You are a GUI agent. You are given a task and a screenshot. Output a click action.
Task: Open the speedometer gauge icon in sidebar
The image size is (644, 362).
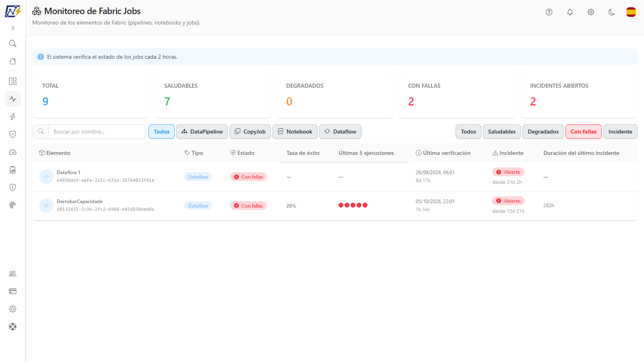(x=13, y=152)
